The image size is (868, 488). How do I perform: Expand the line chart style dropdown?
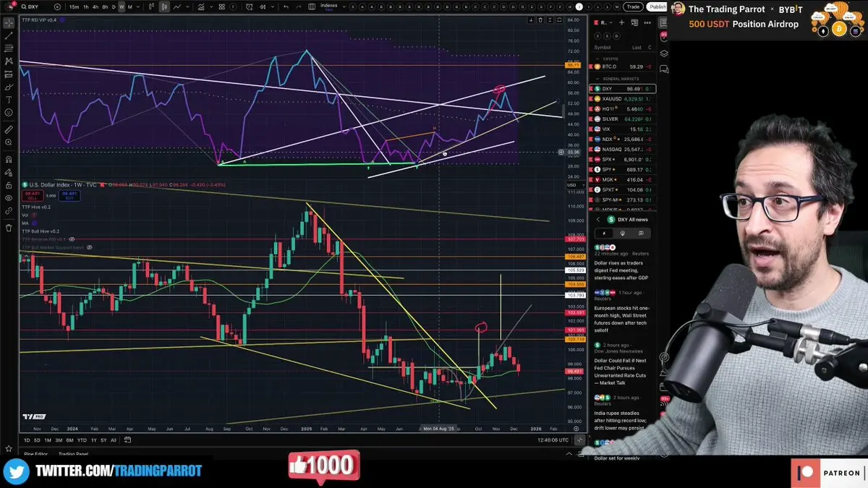coord(189,7)
